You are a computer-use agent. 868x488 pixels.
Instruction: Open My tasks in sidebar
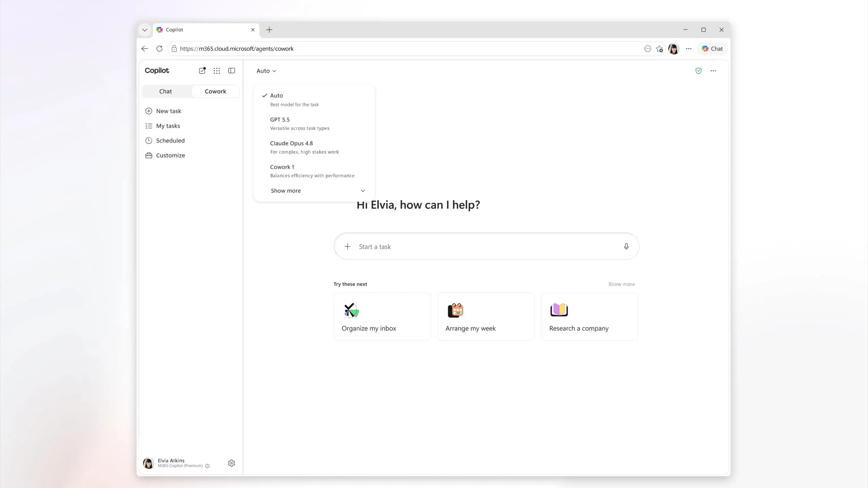pos(168,126)
